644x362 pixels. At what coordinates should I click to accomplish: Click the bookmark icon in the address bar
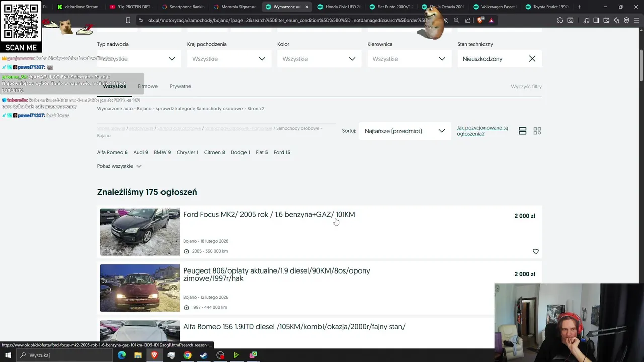[128, 20]
